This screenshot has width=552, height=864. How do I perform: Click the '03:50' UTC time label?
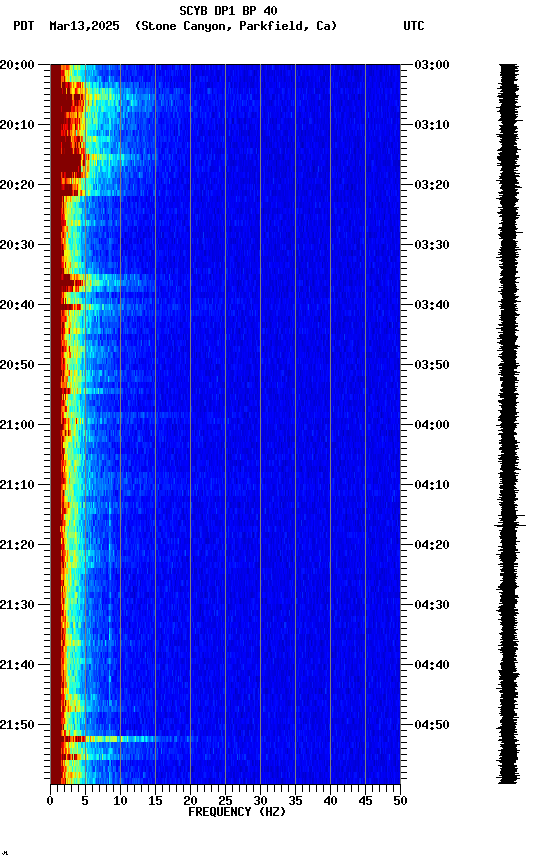(432, 365)
